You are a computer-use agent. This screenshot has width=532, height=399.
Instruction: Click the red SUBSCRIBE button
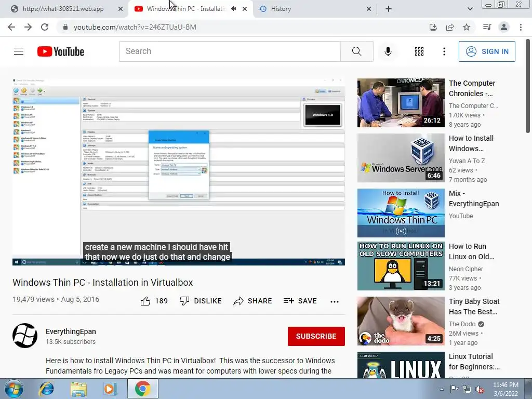(x=316, y=336)
